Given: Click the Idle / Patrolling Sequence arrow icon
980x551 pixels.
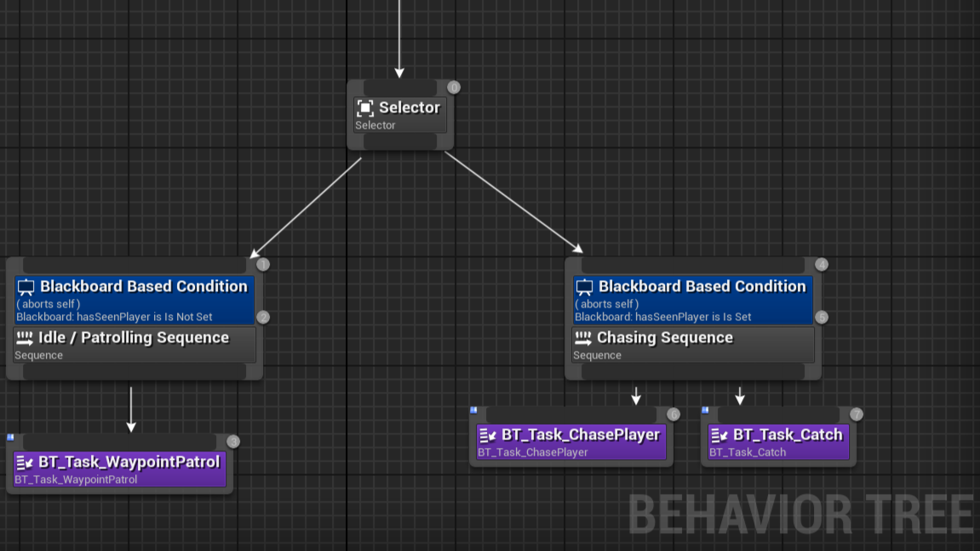Looking at the screenshot, I should (24, 338).
